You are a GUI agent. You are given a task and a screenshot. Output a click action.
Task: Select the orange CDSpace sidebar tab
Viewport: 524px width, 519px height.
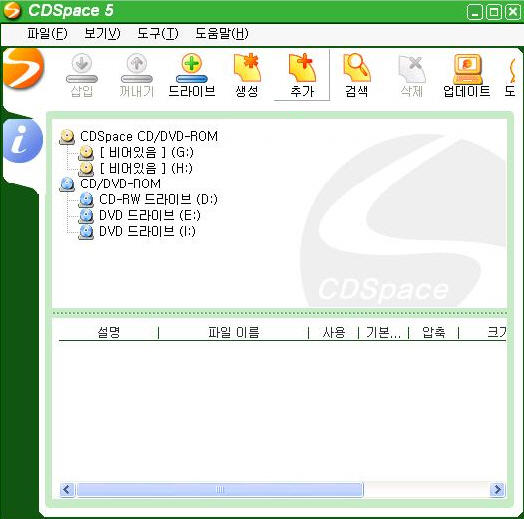[x=23, y=68]
